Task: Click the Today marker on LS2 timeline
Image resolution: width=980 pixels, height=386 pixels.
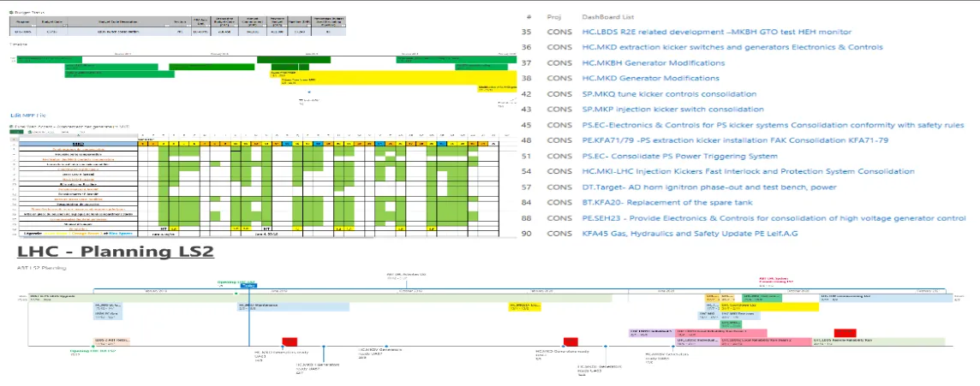Action: coord(248,286)
